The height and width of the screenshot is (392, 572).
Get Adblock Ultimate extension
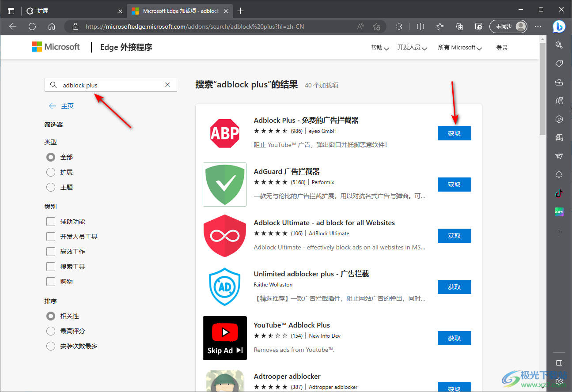(455, 236)
